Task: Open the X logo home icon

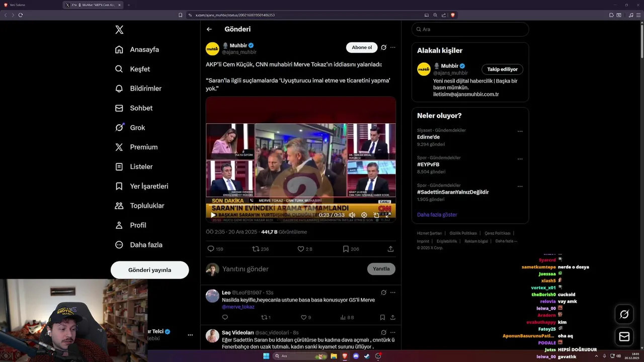Action: point(119,30)
